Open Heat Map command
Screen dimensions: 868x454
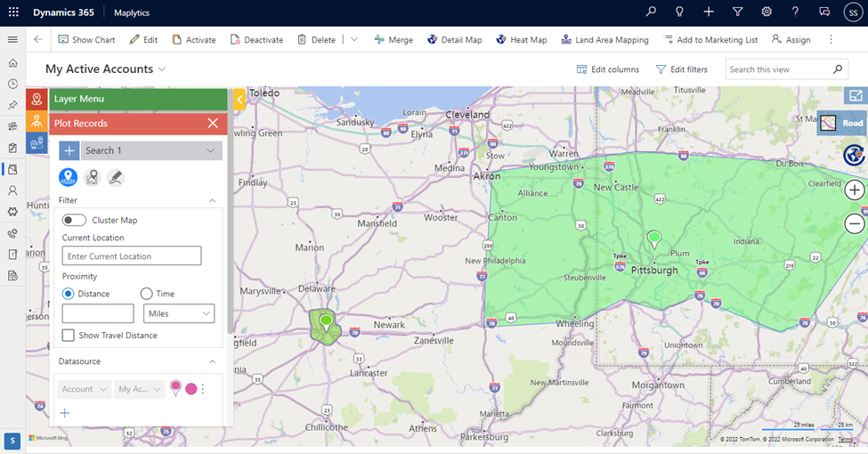pyautogui.click(x=522, y=40)
